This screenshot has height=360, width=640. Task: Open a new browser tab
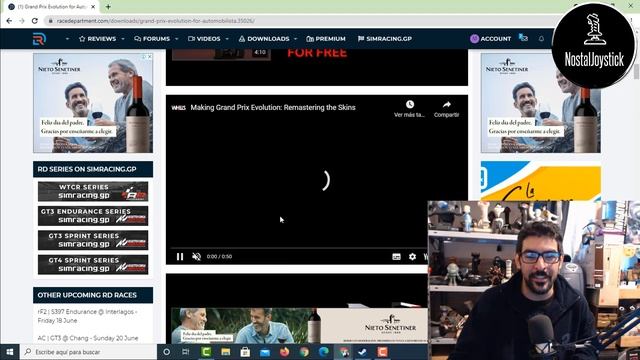point(108,7)
